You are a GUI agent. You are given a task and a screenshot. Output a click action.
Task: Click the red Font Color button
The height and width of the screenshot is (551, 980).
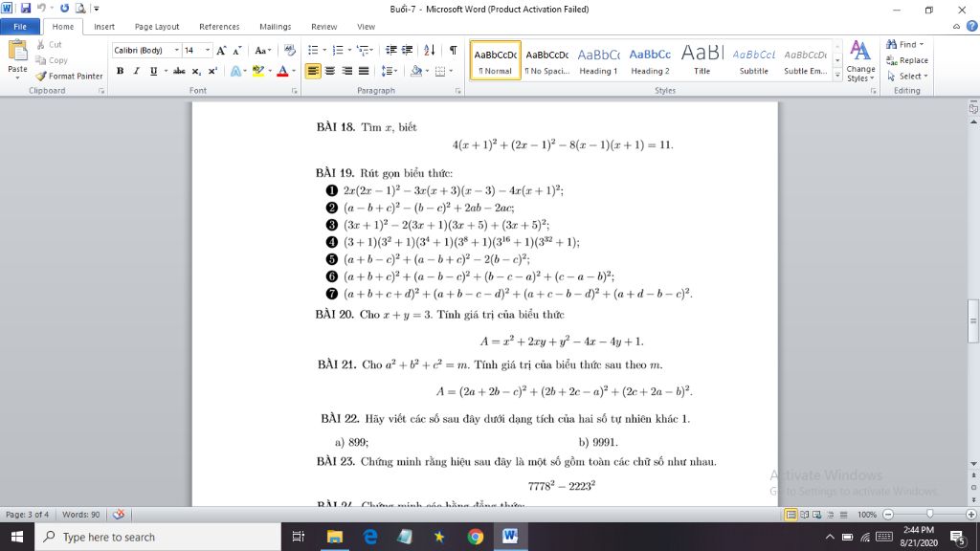click(x=282, y=71)
